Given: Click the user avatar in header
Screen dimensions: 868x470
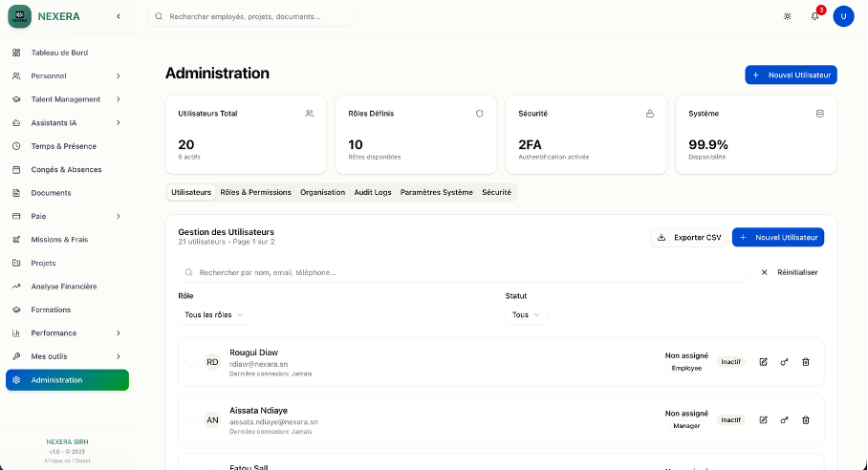Looking at the screenshot, I should coord(843,16).
